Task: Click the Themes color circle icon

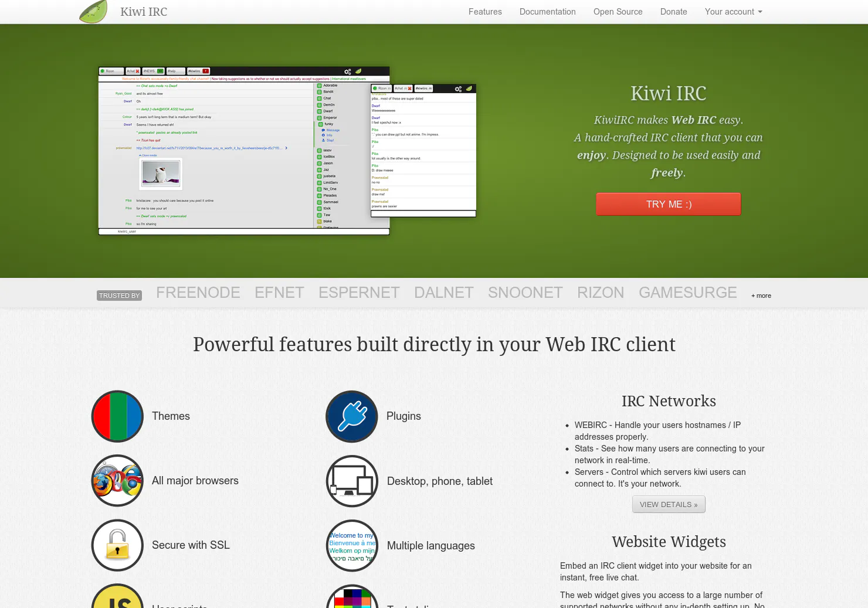Action: coord(117,416)
